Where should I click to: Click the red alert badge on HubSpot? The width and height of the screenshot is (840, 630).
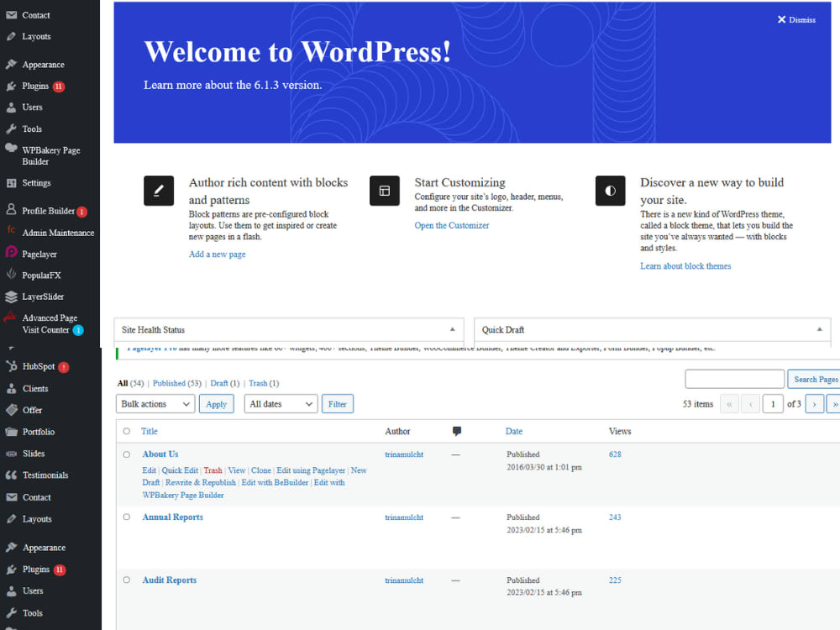tap(64, 367)
